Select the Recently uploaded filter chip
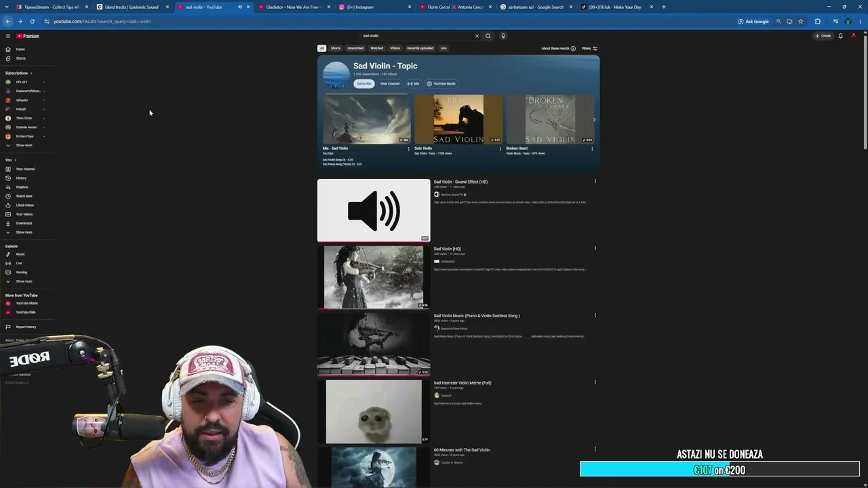The height and width of the screenshot is (488, 868). tap(420, 48)
